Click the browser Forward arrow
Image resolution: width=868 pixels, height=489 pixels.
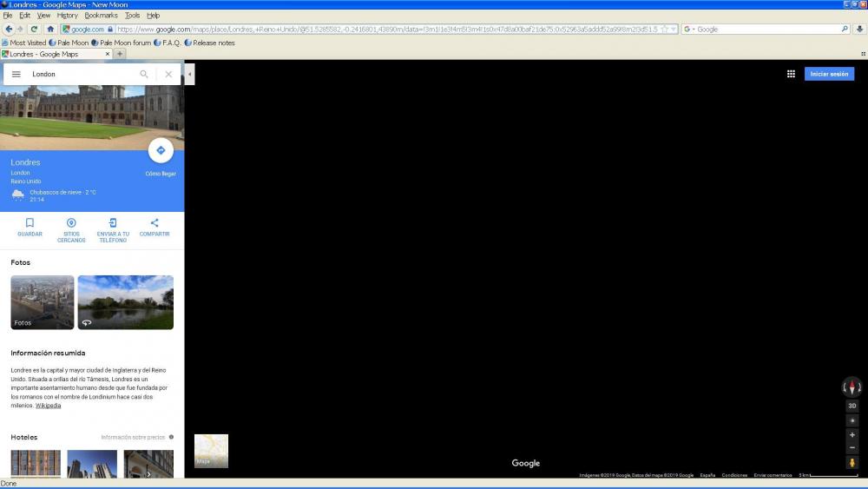(21, 29)
